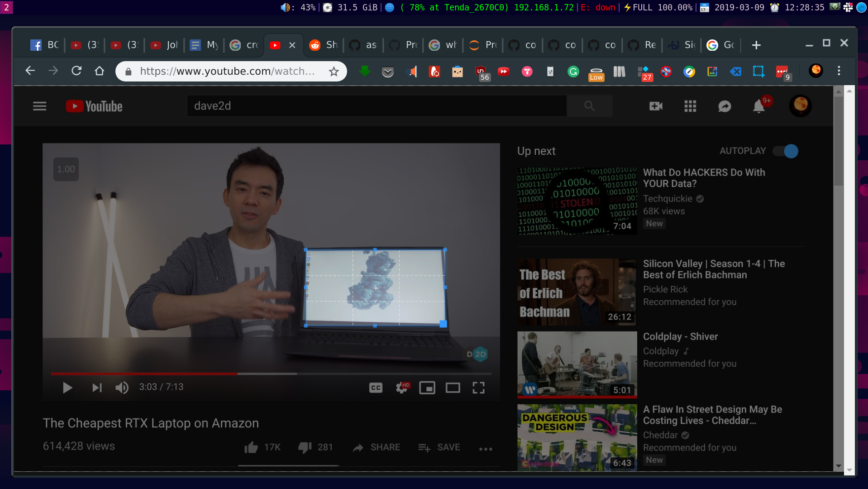Switch the player to miniplayer
The image size is (868, 489).
click(427, 388)
